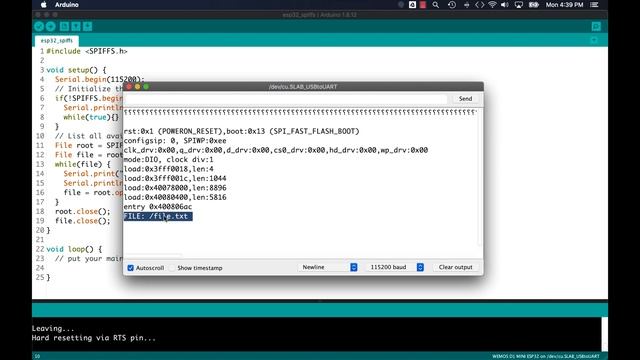Click the Upload sketch icon
640x360 pixels.
click(51, 27)
